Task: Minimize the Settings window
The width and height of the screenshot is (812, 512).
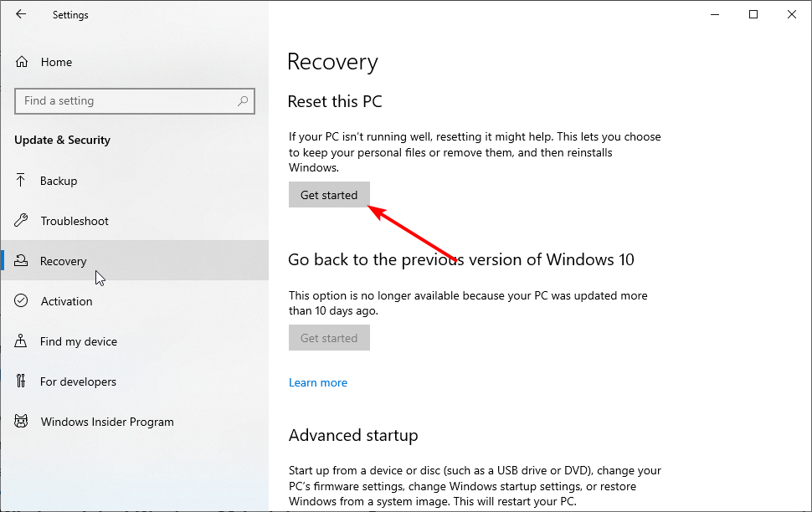Action: click(x=714, y=14)
